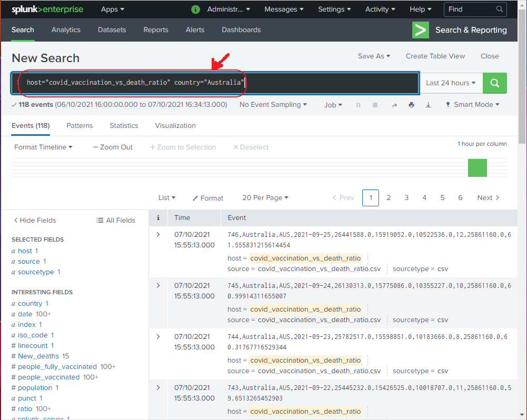This screenshot has height=420, width=527.
Task: Export the search results
Action: click(428, 105)
